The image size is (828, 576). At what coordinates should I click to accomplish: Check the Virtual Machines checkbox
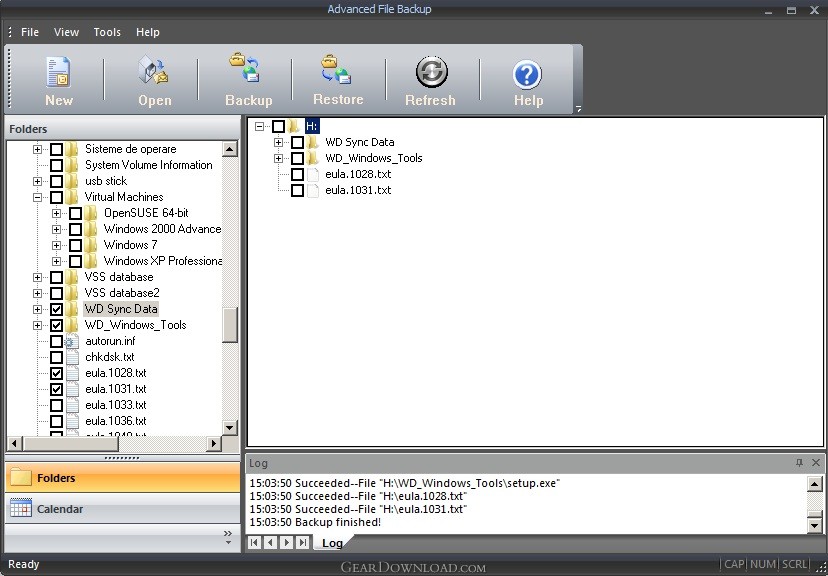56,197
